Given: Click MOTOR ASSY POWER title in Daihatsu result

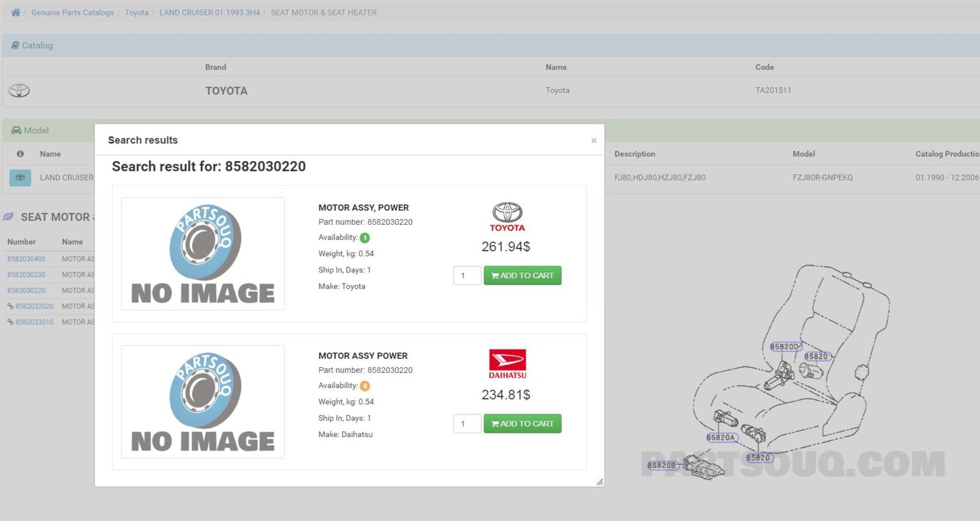Looking at the screenshot, I should [x=363, y=356].
